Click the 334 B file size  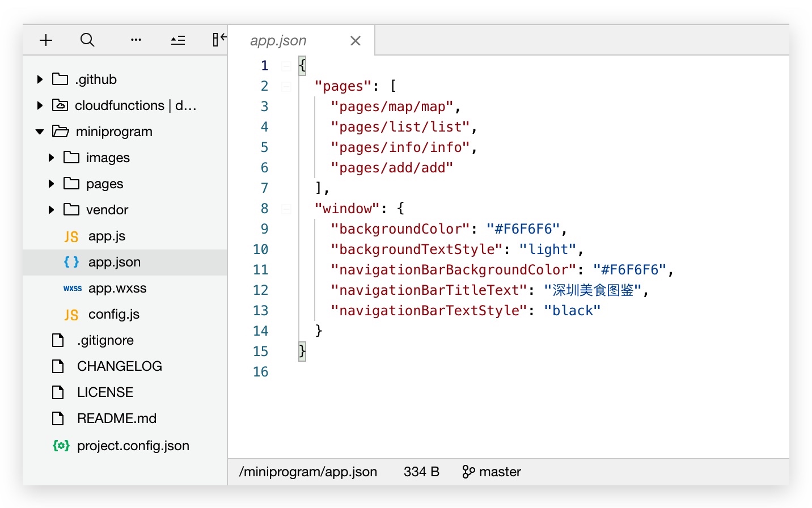[x=421, y=472]
